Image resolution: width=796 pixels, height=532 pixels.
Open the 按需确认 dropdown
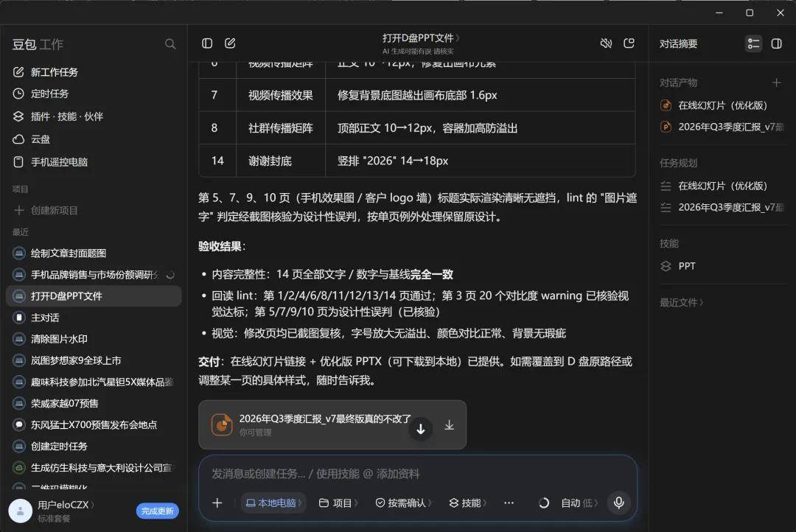pyautogui.click(x=404, y=503)
